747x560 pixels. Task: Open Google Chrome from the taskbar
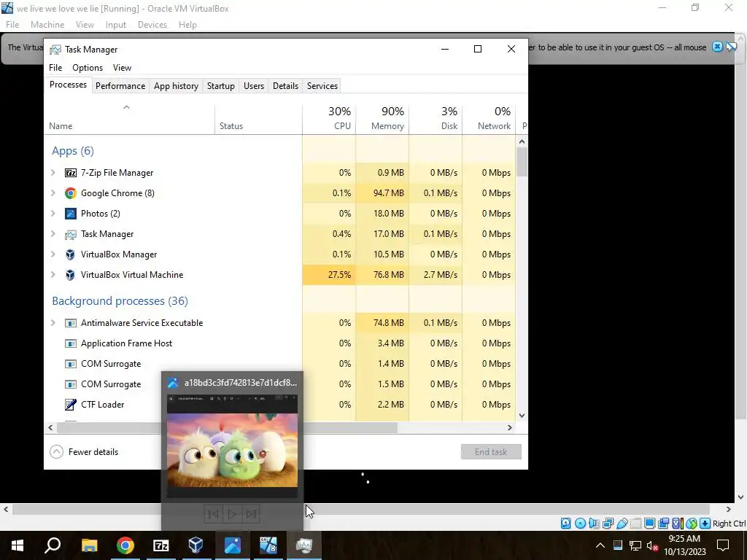(x=125, y=545)
